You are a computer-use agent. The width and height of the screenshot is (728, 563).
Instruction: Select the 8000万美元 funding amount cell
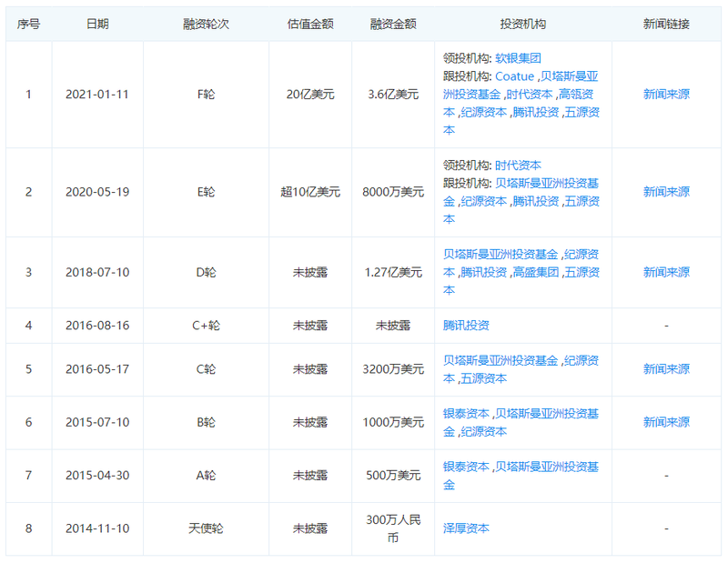pyautogui.click(x=393, y=192)
